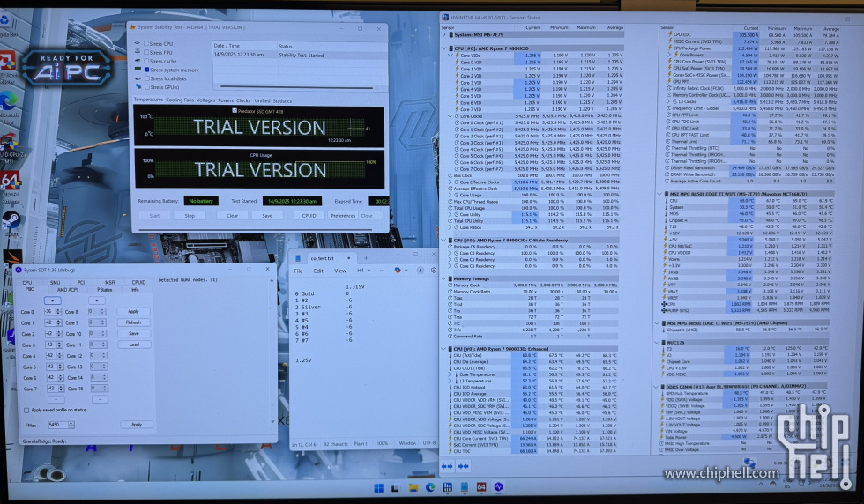Check Apply saved profile on startup
Viewport: 864px width, 504px height.
(26, 410)
